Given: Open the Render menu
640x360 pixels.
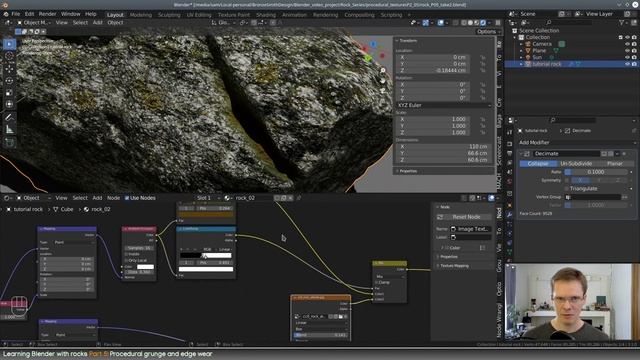Looking at the screenshot, I should pyautogui.click(x=47, y=14).
